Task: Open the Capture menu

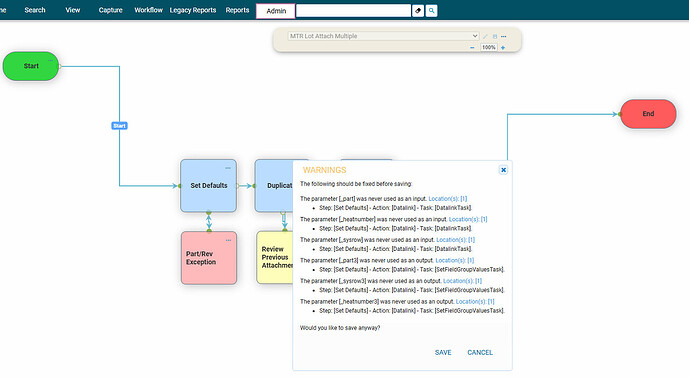Action: tap(110, 10)
